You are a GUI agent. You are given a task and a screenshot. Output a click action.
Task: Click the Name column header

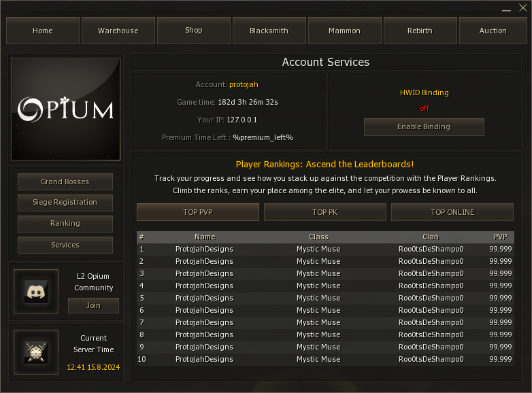[205, 237]
